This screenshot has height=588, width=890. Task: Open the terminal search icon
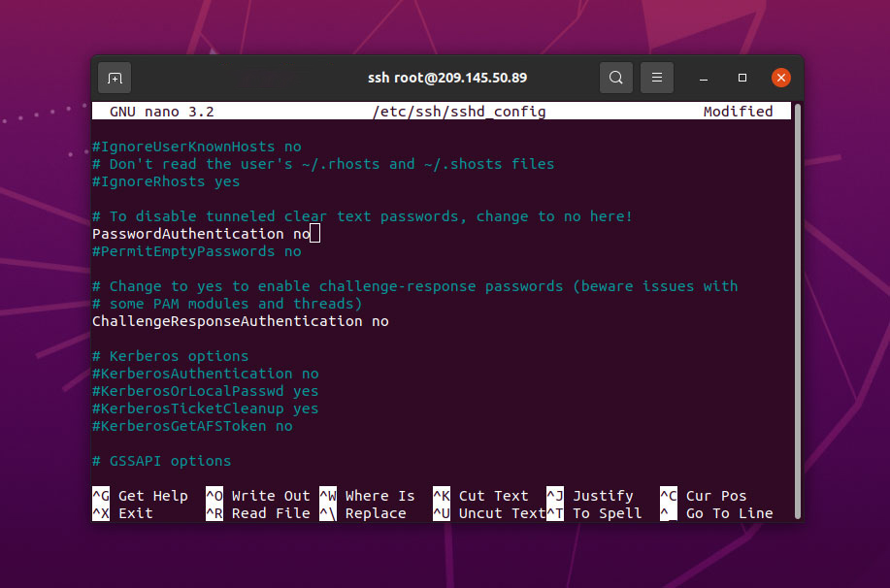pos(616,77)
